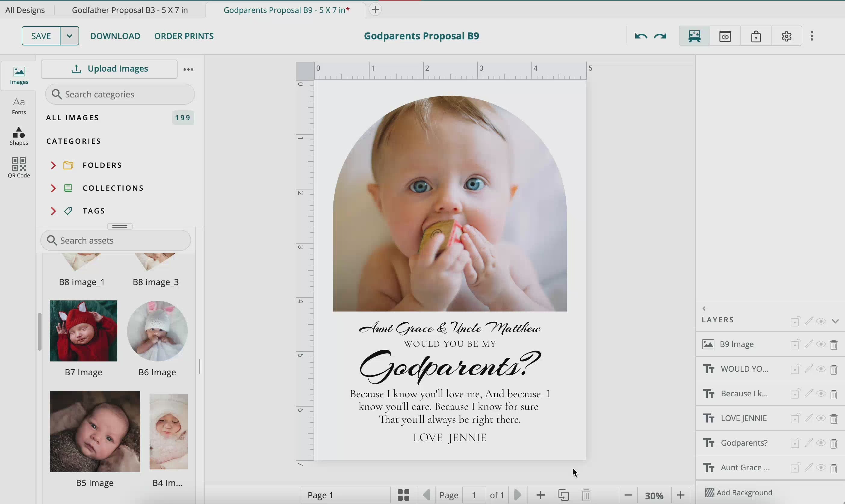845x504 pixels.
Task: Click the page number input box
Action: (474, 495)
